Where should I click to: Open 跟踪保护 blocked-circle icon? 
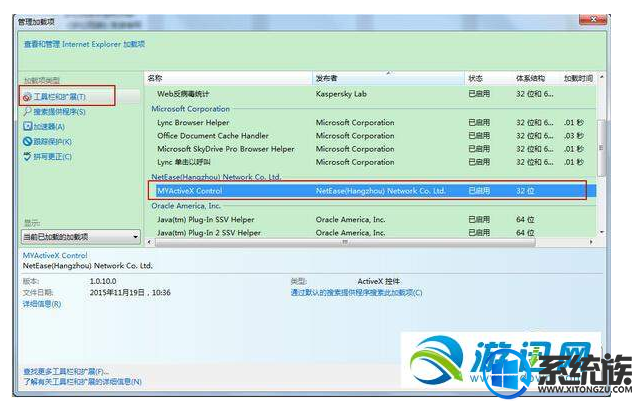[27, 141]
